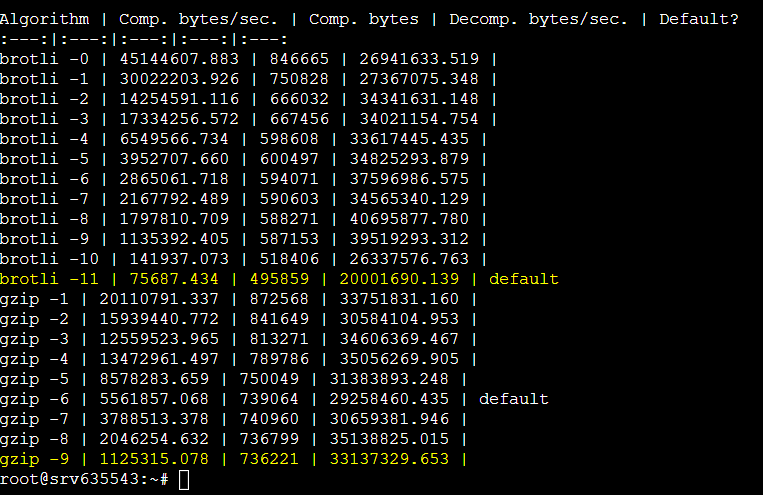The height and width of the screenshot is (495, 763).
Task: Click the value 20110791.337
Action: pos(159,299)
